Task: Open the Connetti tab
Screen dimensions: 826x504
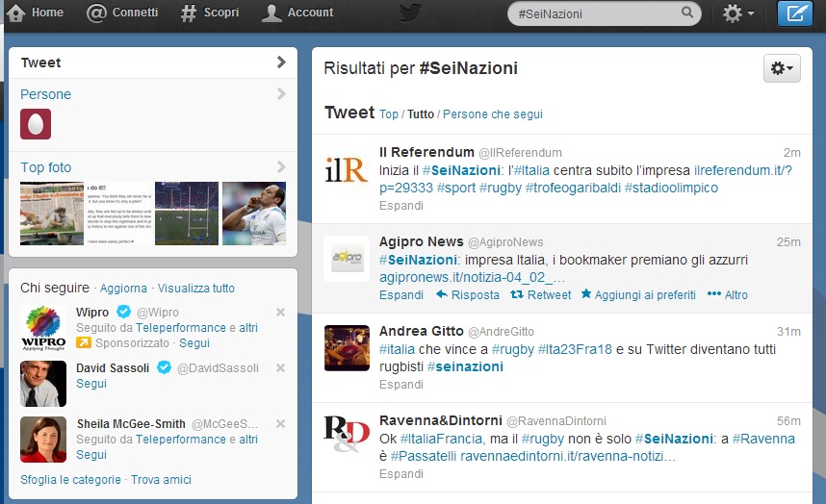Action: point(122,13)
